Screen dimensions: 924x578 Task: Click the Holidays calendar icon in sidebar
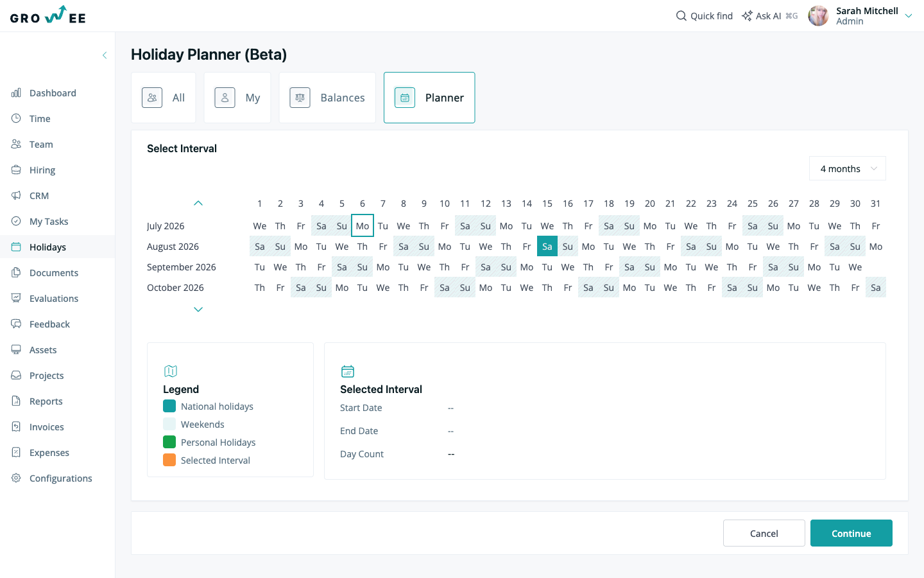pyautogui.click(x=16, y=247)
